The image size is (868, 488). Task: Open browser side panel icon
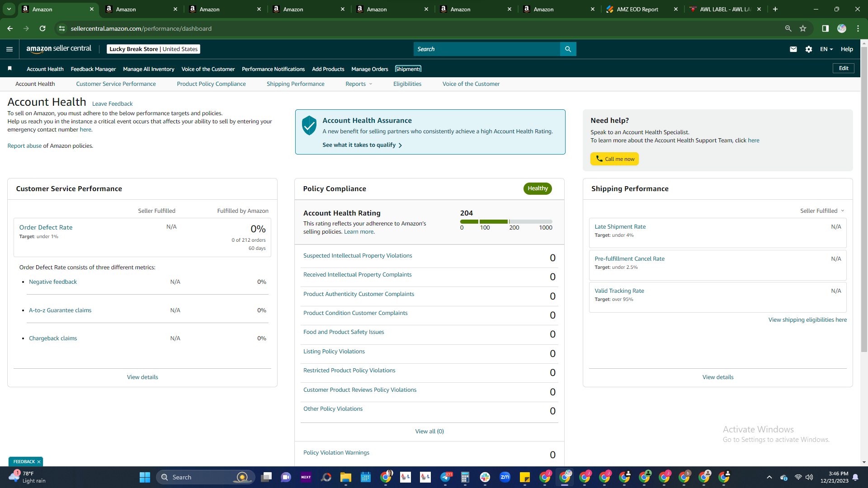pos(826,28)
